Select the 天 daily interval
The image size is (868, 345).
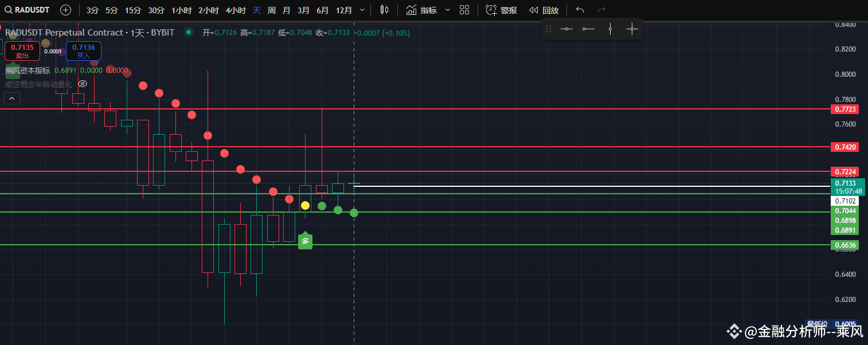[256, 10]
